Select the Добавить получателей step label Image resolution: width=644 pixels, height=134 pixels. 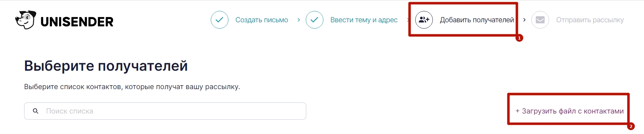477,20
